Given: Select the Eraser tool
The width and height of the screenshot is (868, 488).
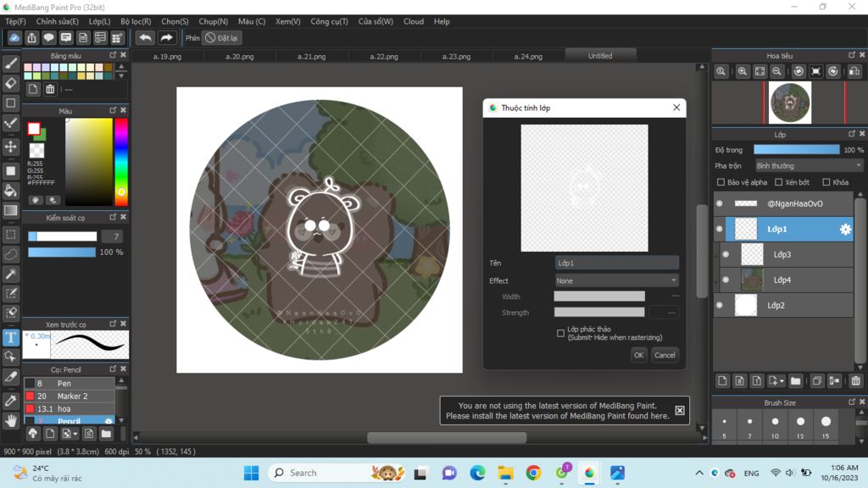Looking at the screenshot, I should [10, 83].
